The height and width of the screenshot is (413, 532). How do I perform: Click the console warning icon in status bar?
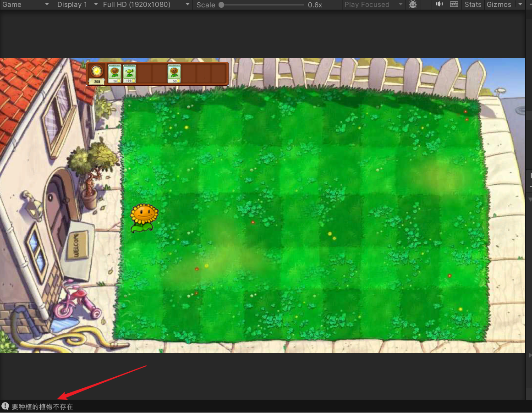coord(5,406)
